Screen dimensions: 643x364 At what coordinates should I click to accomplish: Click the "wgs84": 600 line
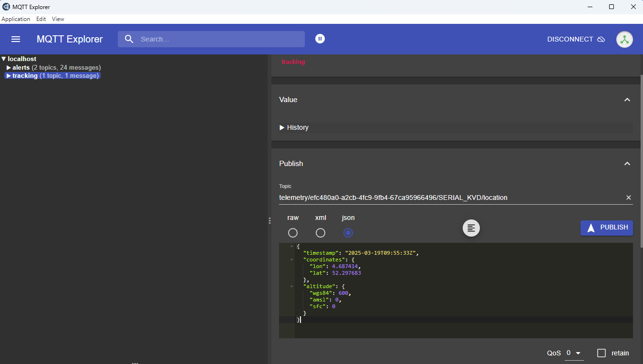(331, 293)
